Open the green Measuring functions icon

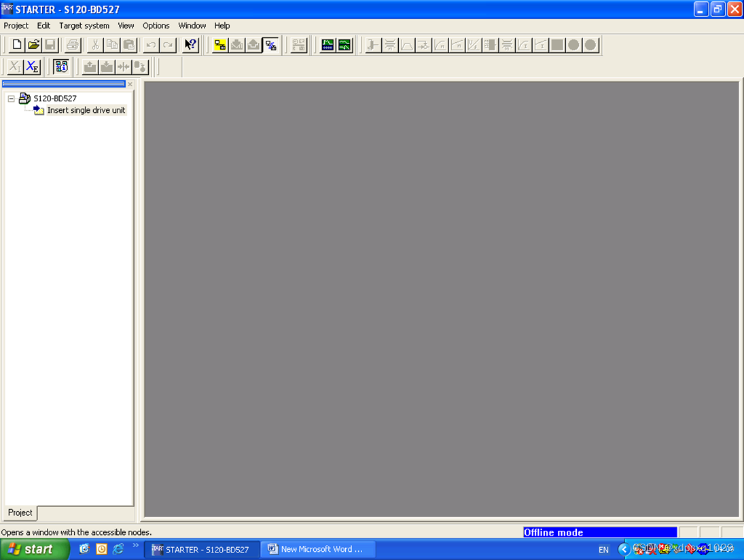click(344, 45)
